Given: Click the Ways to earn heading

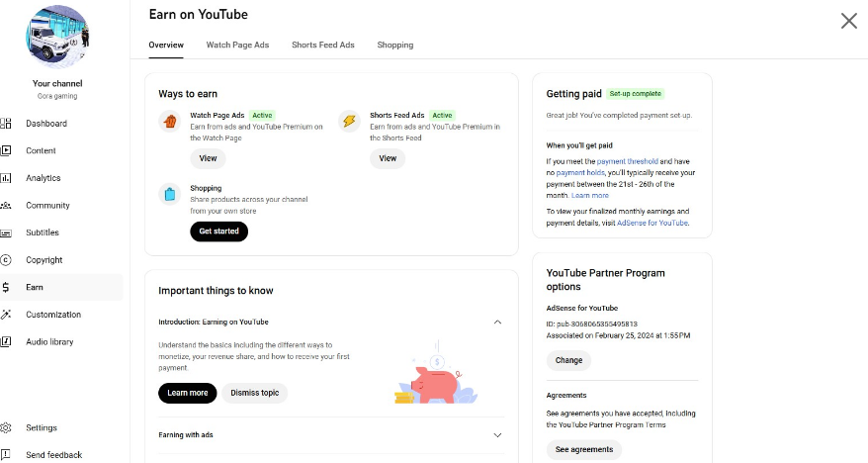Looking at the screenshot, I should [188, 94].
